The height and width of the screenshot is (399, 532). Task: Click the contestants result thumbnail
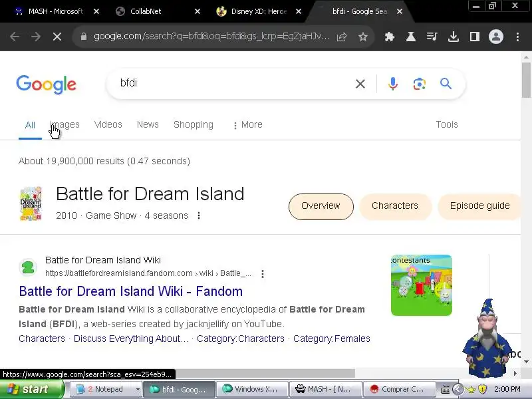click(422, 285)
